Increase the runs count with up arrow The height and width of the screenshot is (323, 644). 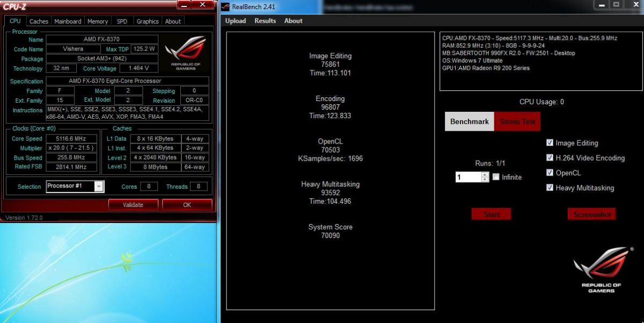tap(485, 174)
